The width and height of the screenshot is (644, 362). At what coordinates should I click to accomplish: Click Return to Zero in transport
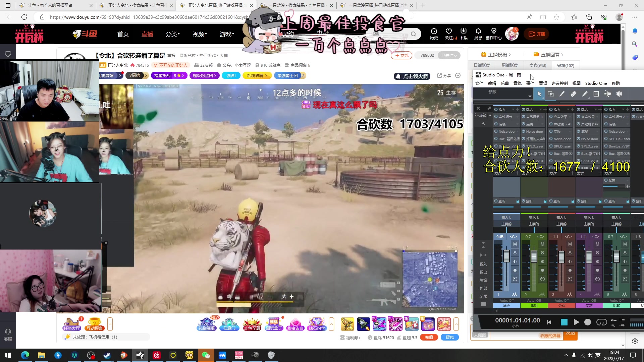pos(549,322)
